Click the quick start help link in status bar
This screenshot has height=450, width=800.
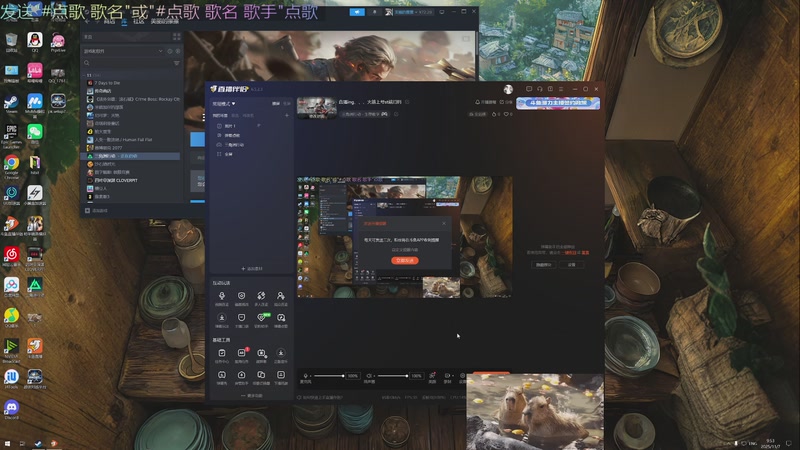[321, 397]
